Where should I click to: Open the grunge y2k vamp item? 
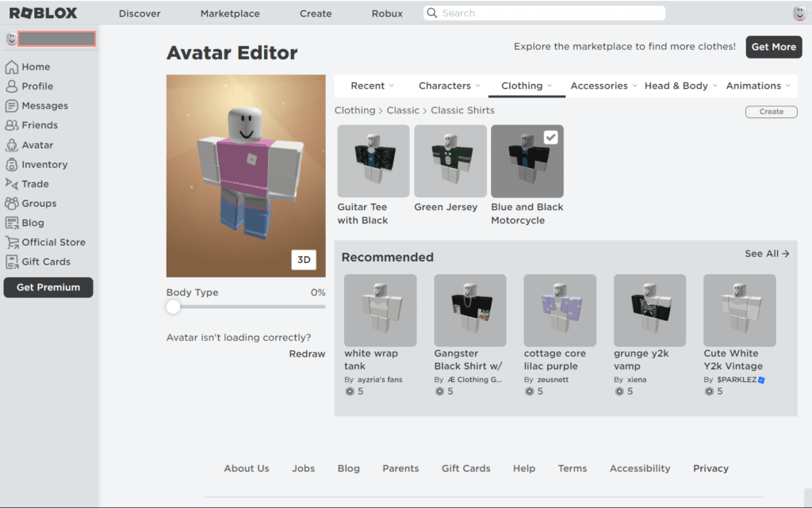click(x=650, y=311)
